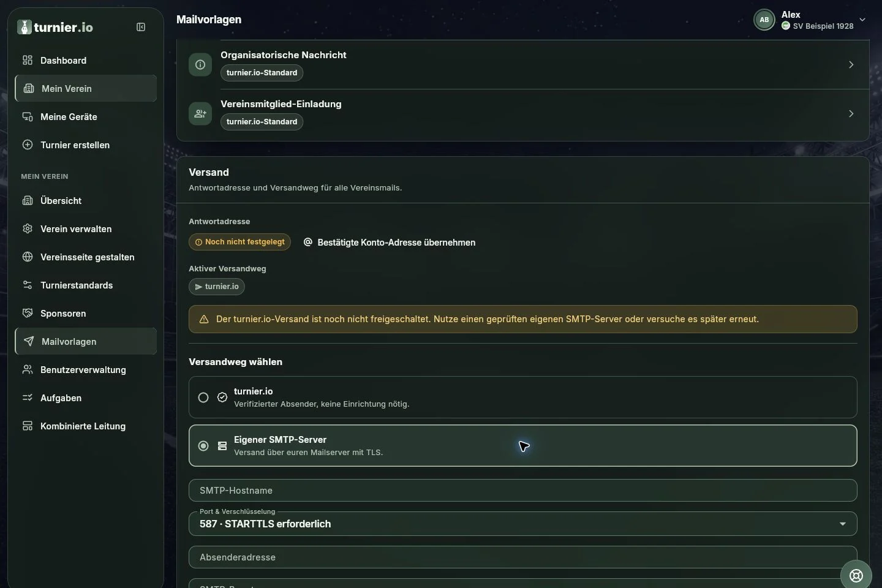Click the turnier.io active Versandweg chip

(217, 287)
